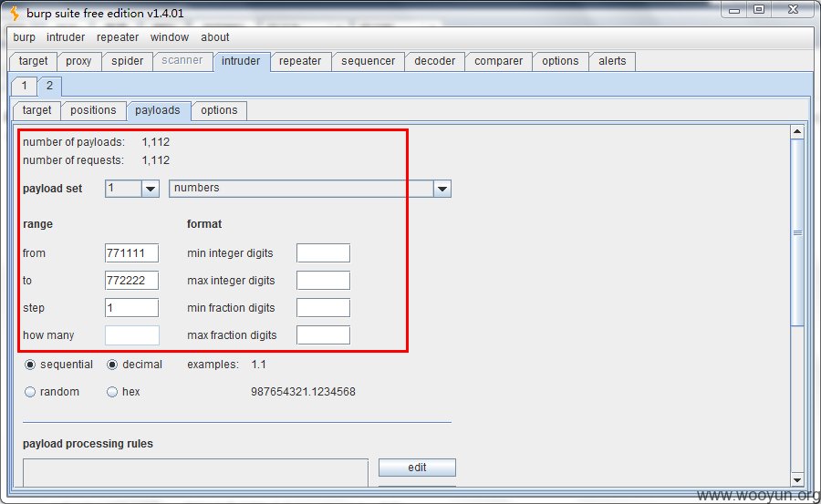Open the about menu
The width and height of the screenshot is (821, 504).
tap(214, 37)
